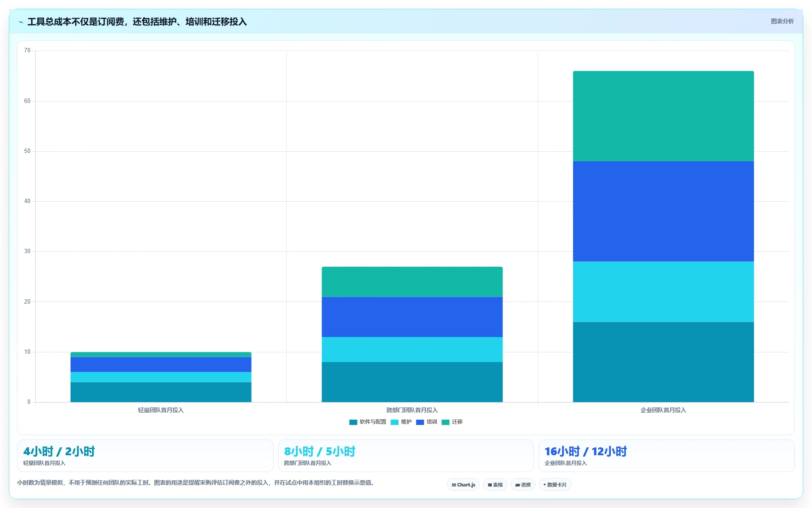This screenshot has height=508, width=812.
Task: Click the 迁移 segment of the 跨部门团队 bar
Action: pyautogui.click(x=412, y=282)
